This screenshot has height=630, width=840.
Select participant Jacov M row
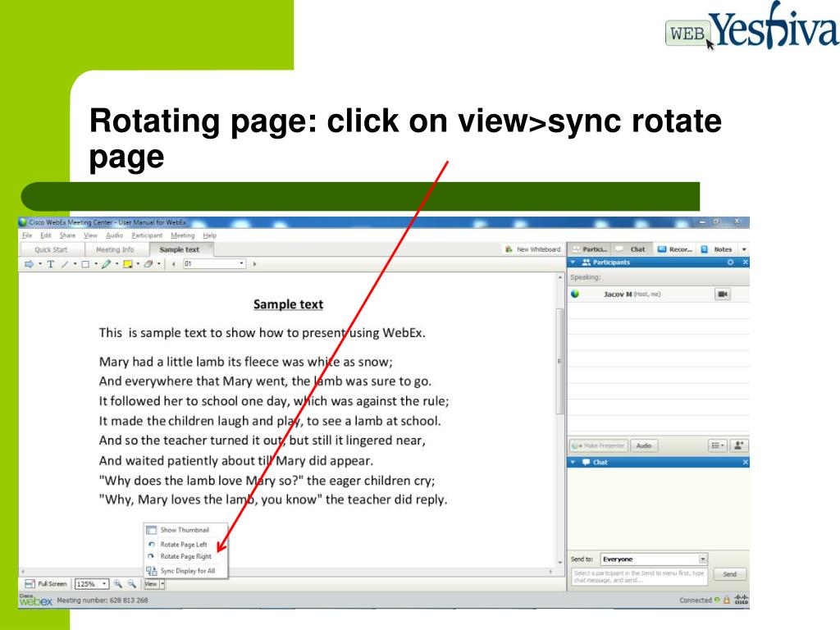[x=659, y=294]
